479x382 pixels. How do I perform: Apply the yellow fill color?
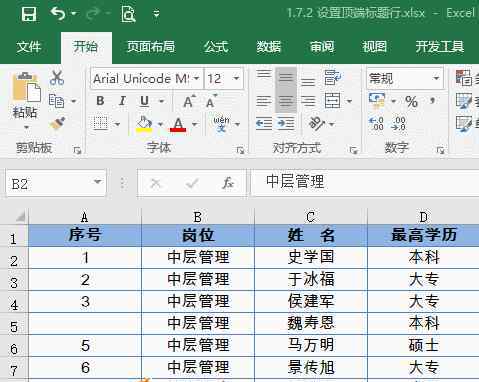(x=144, y=124)
